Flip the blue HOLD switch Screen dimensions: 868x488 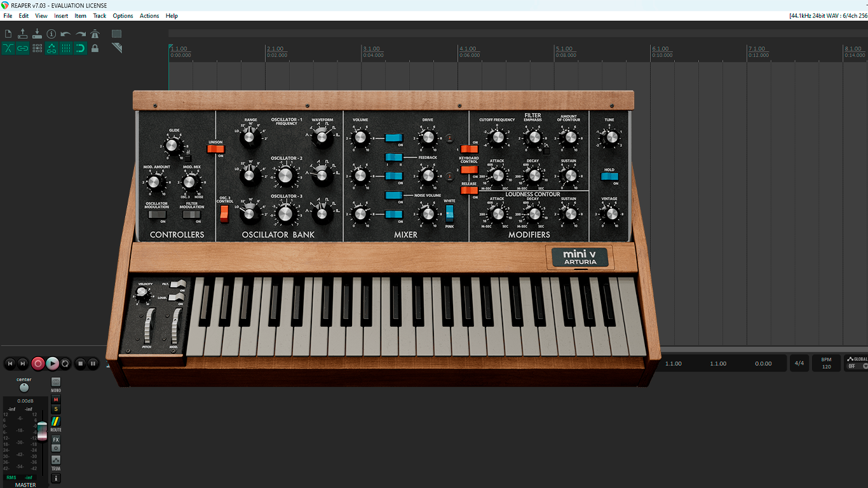(x=609, y=177)
